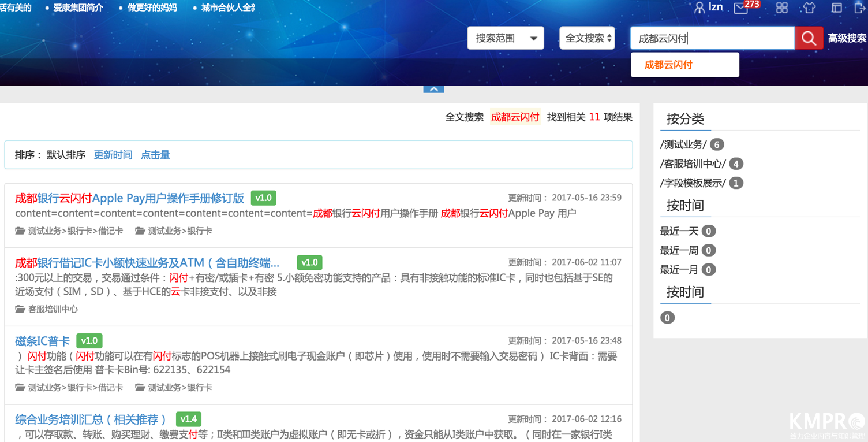868x442 pixels.
Task: Filter results by 最近一月
Action: pos(679,269)
